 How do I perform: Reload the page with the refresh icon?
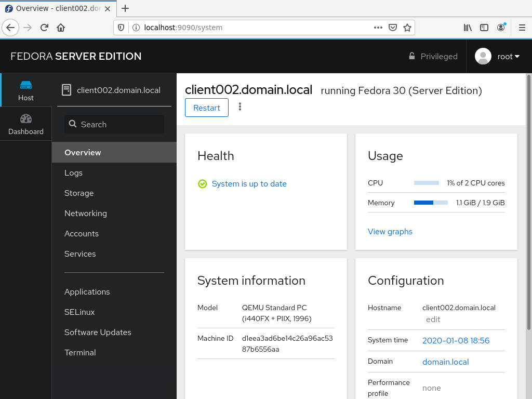44,28
